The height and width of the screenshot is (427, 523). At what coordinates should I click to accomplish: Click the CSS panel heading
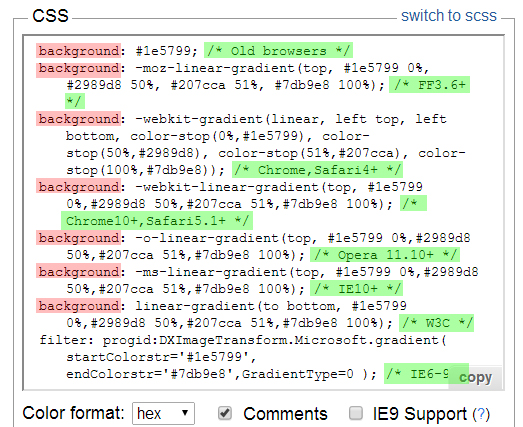point(50,15)
